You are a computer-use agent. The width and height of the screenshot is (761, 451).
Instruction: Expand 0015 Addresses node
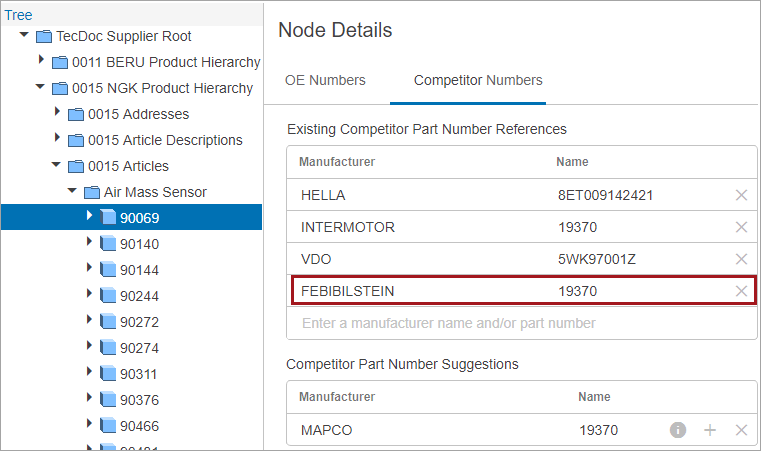click(x=57, y=111)
